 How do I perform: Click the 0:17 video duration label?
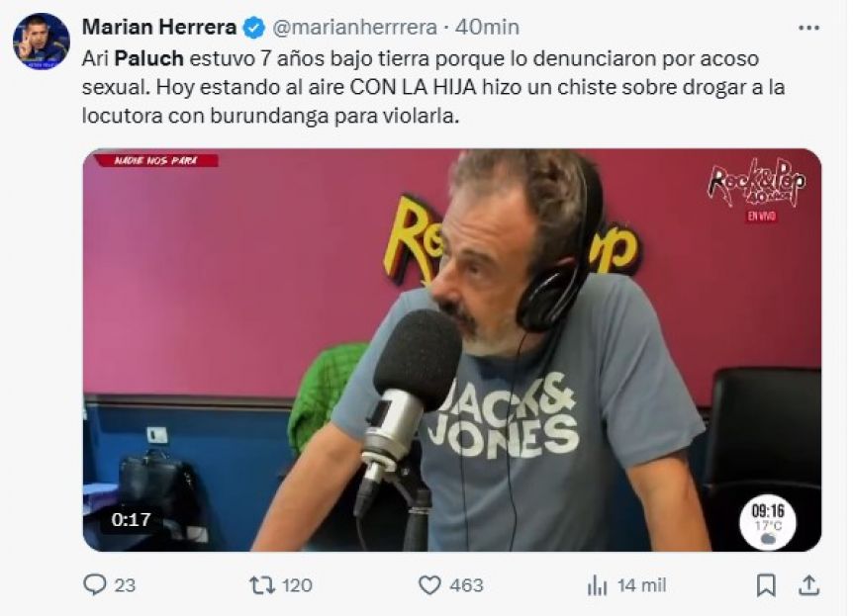pos(131,520)
